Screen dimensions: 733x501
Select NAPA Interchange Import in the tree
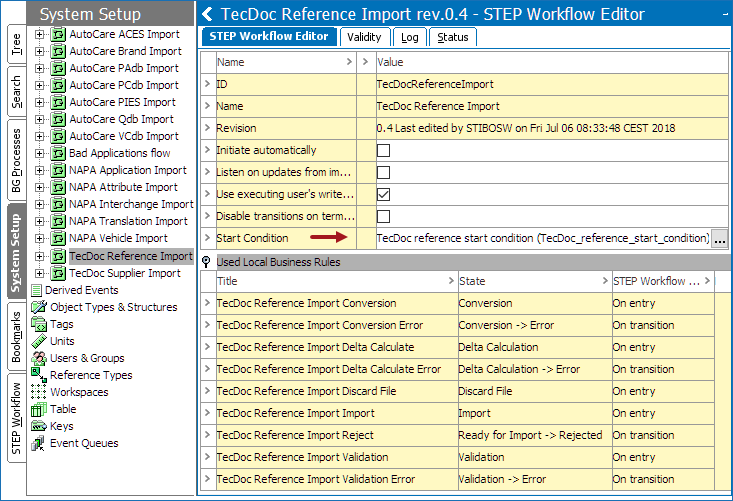pos(131,204)
